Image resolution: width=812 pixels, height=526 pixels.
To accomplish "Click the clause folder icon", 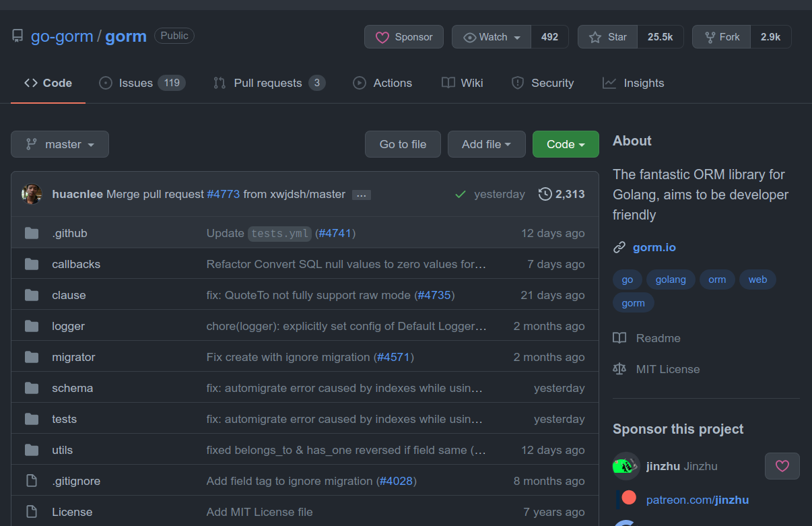I will pos(32,295).
